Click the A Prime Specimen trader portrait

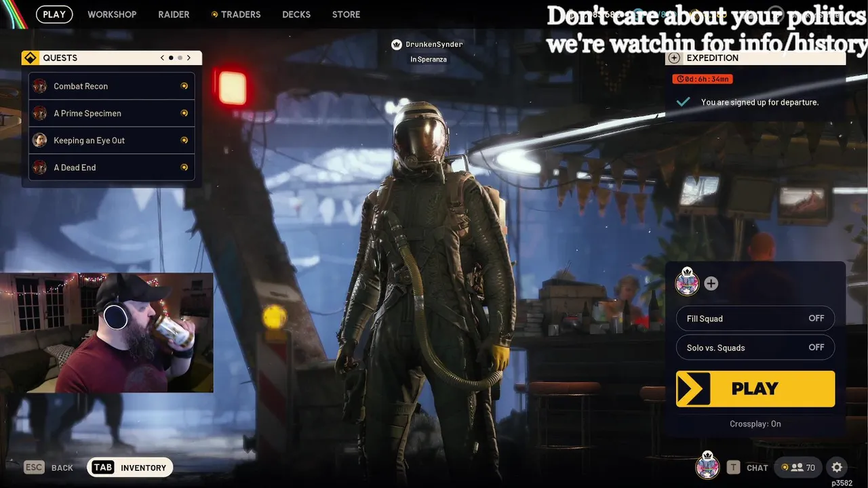click(40, 113)
